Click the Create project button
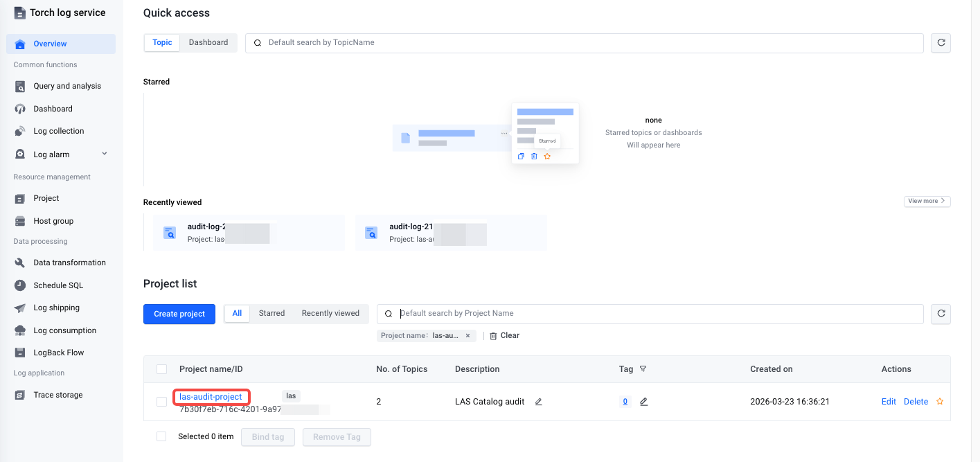This screenshot has height=462, width=980. coord(179,314)
